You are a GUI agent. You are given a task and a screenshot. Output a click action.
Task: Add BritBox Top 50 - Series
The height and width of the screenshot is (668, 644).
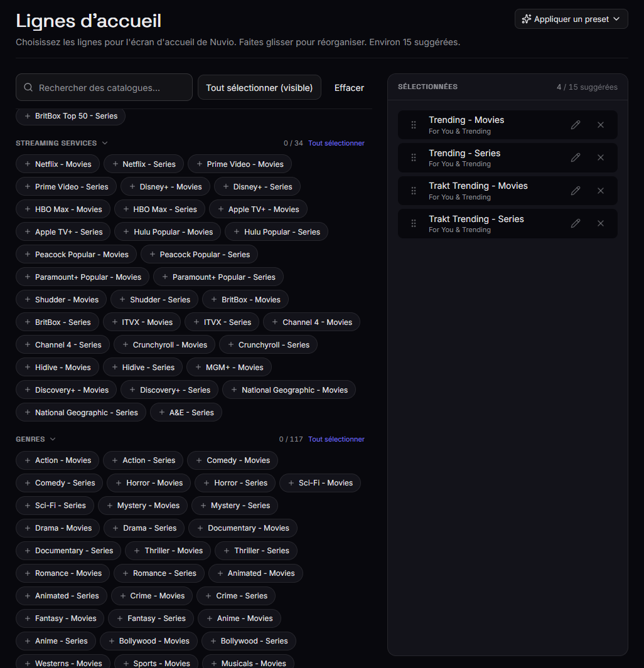pyautogui.click(x=71, y=116)
